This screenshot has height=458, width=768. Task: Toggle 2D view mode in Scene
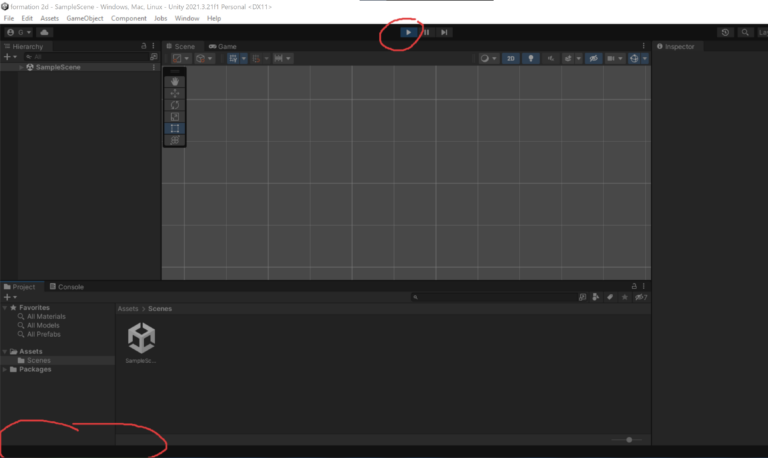pyautogui.click(x=511, y=58)
